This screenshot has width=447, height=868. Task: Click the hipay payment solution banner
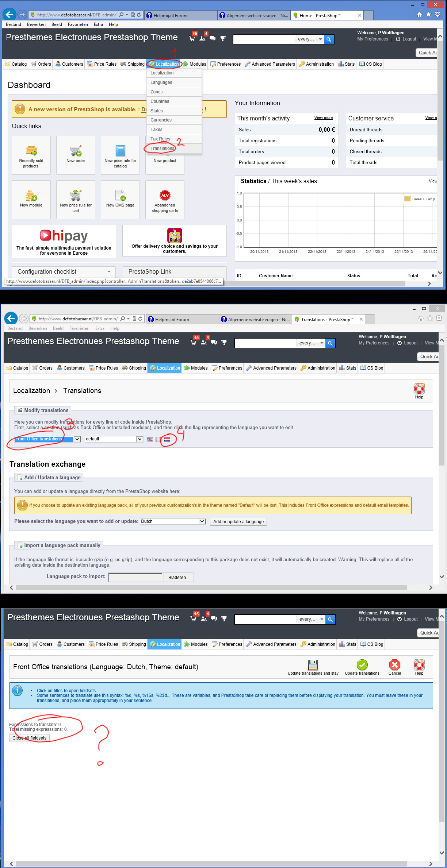tap(64, 242)
